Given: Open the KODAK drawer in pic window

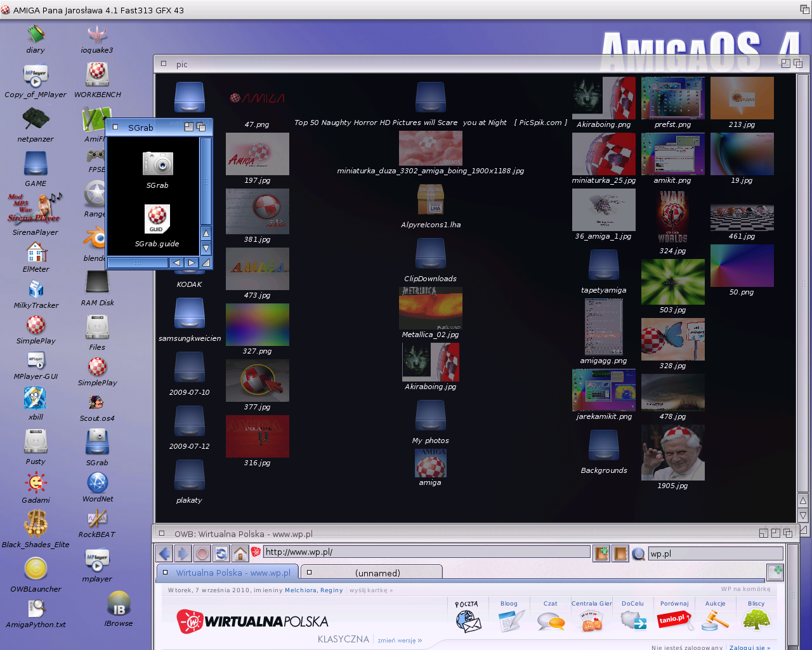Looking at the screenshot, I should [x=189, y=284].
